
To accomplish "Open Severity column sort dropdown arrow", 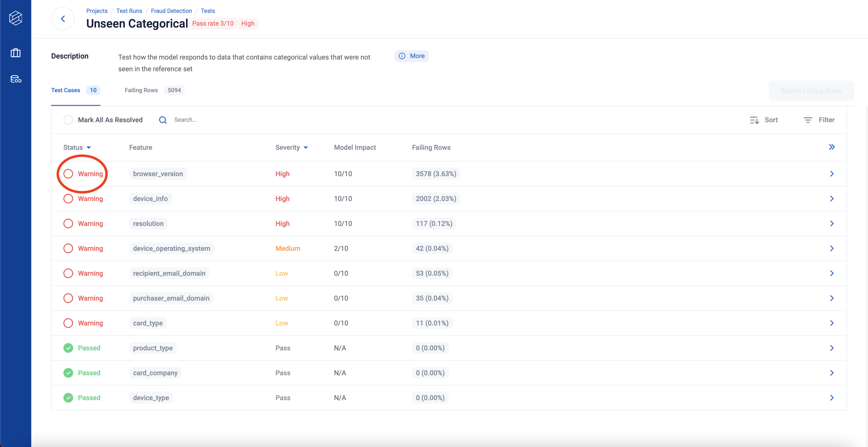I will [x=306, y=148].
